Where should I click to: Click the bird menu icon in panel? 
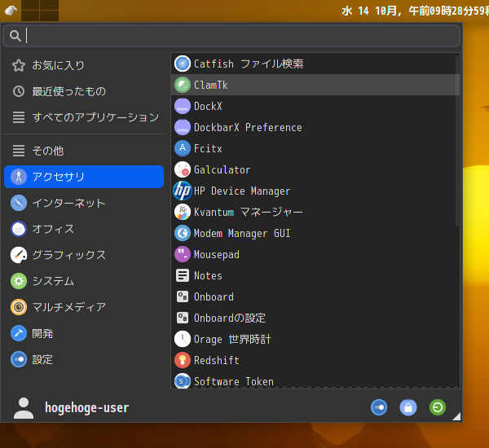(11, 11)
